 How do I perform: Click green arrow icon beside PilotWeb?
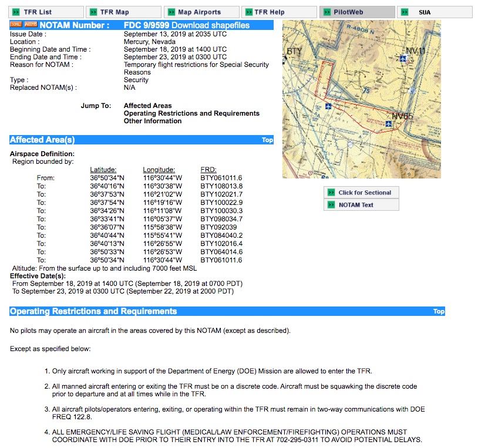(326, 12)
